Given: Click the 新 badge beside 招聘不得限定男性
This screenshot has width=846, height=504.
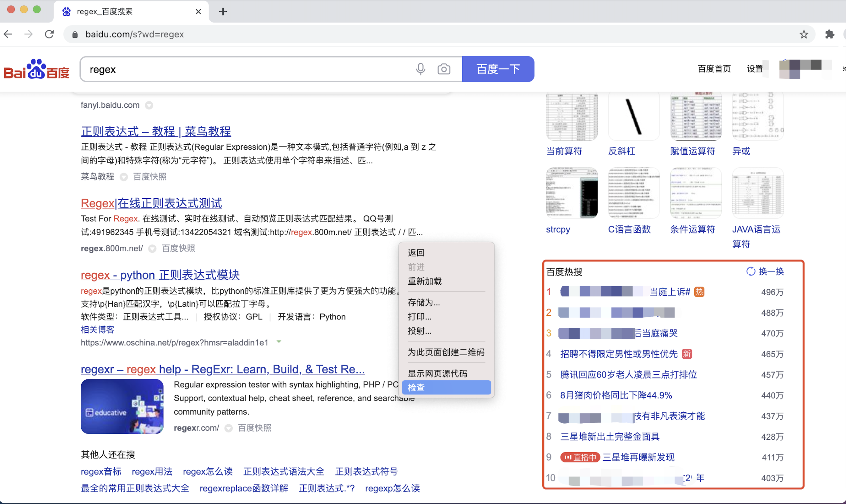Looking at the screenshot, I should [x=687, y=354].
